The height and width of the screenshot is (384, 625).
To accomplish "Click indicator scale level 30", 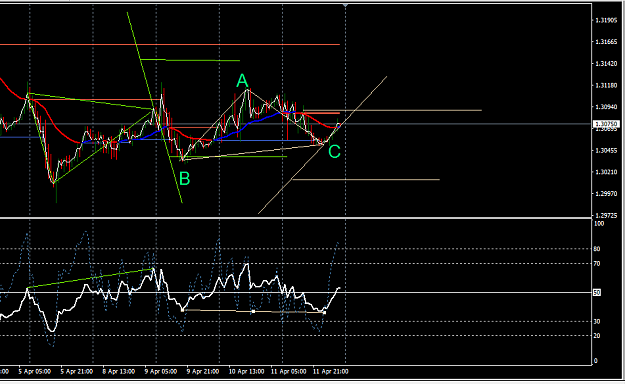I will tap(597, 321).
